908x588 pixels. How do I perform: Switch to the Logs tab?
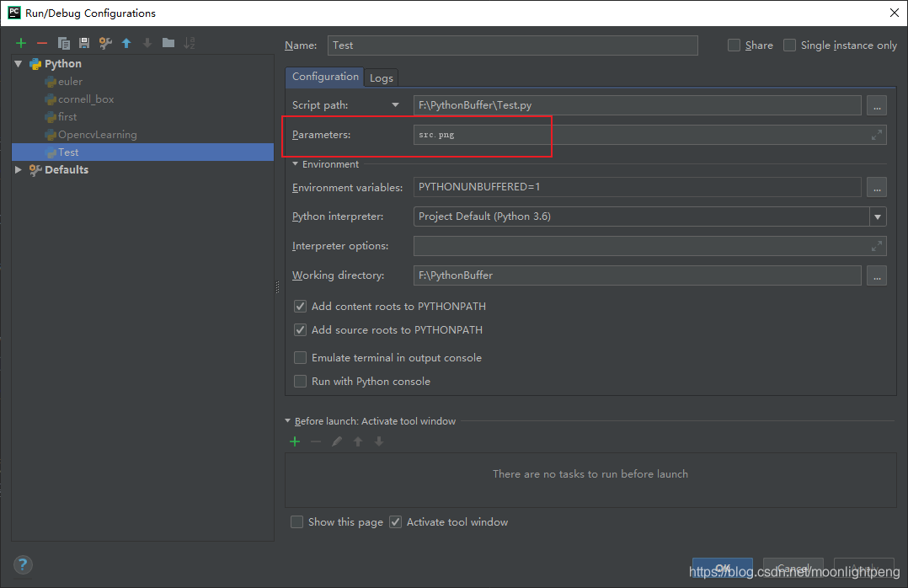(381, 78)
